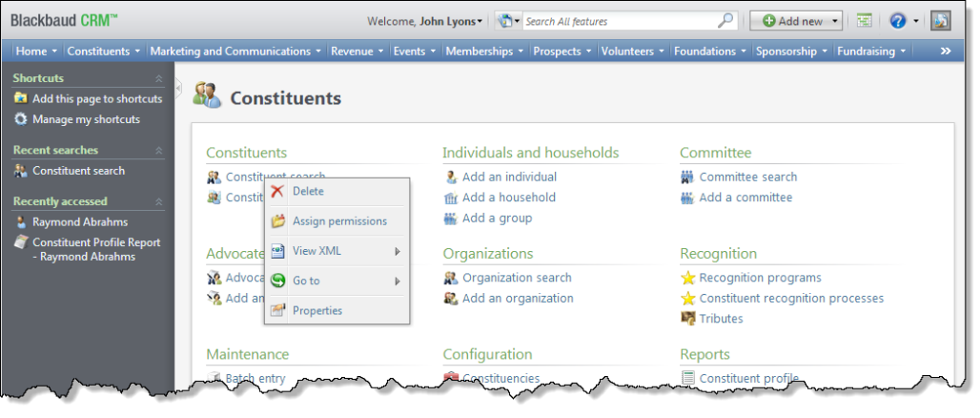This screenshot has width=980, height=418.
Task: Click the Help question mark icon
Action: click(896, 21)
